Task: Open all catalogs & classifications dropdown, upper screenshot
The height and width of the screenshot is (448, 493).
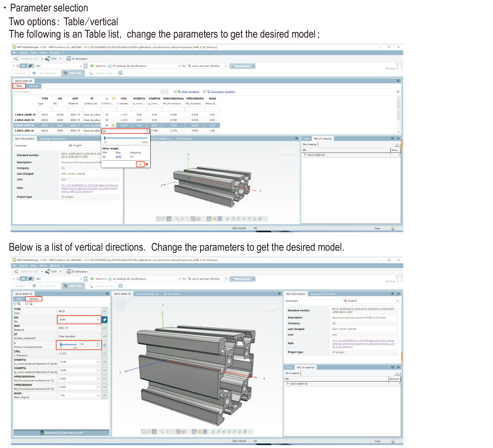Action: (x=179, y=66)
